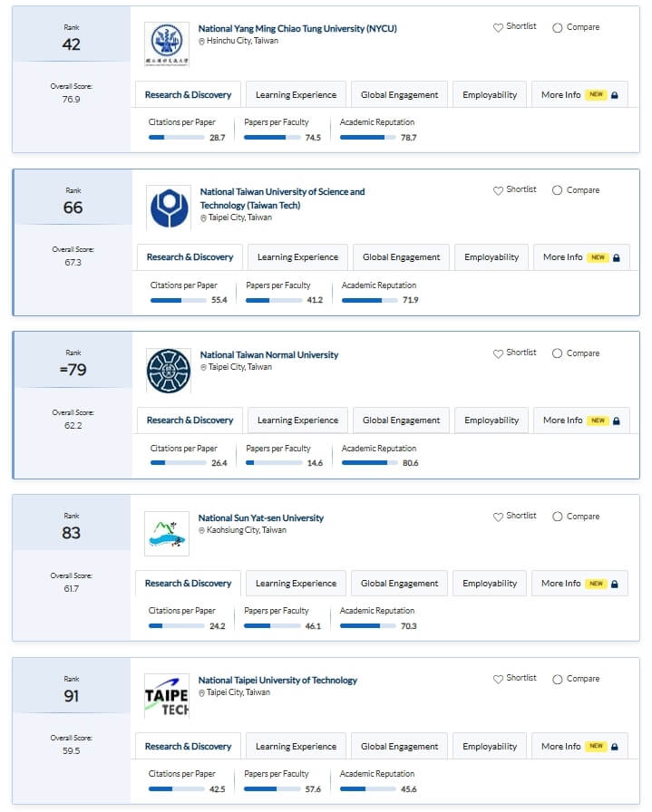Image resolution: width=652 pixels, height=812 pixels.
Task: Select Compare radio for NYCU
Action: [x=557, y=27]
